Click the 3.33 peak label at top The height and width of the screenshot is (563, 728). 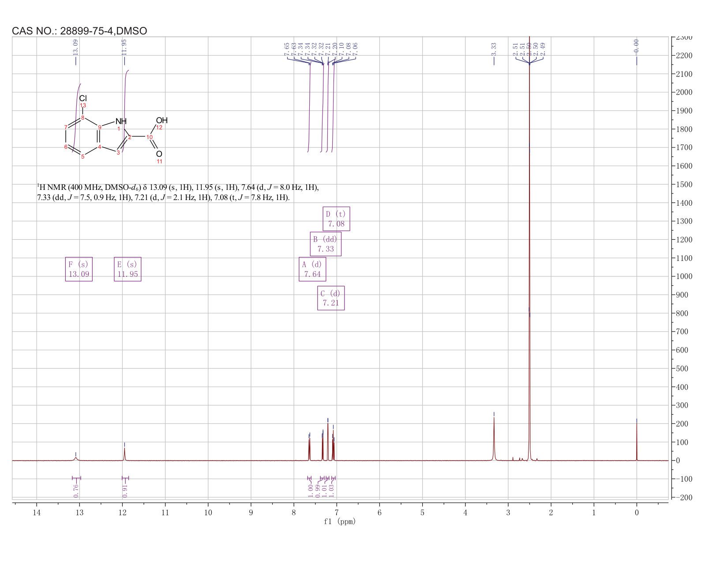click(494, 48)
